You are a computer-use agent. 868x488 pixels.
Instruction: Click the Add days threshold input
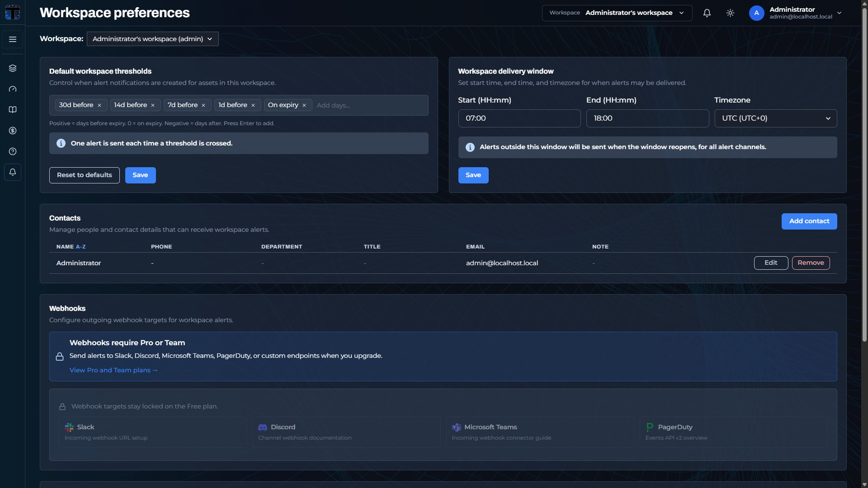coord(370,105)
